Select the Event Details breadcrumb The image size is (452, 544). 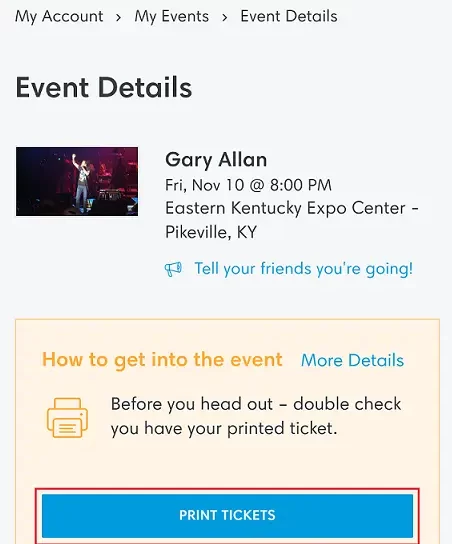(289, 16)
